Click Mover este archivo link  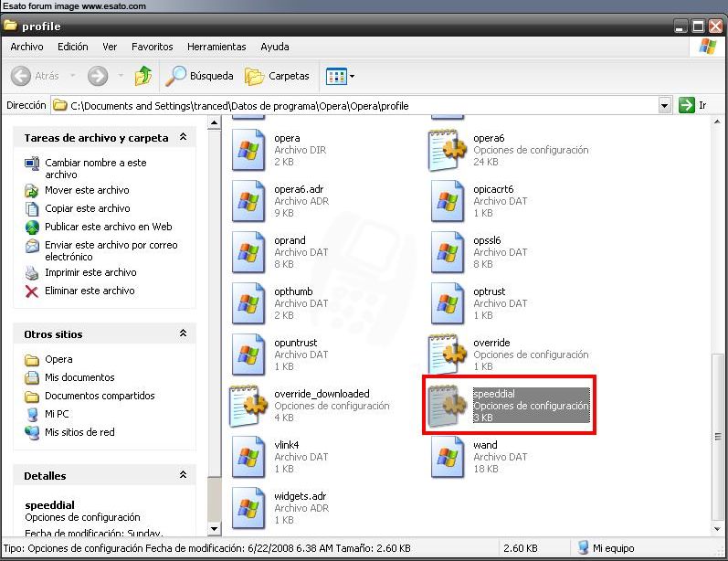(x=87, y=190)
